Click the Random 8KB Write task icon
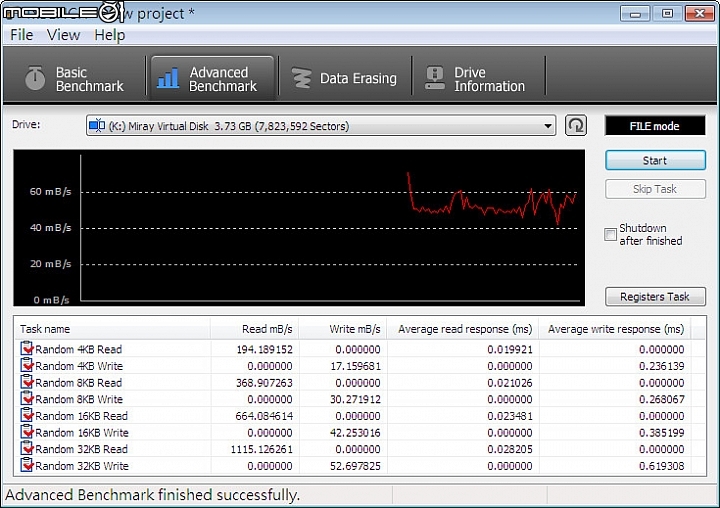Image resolution: width=720 pixels, height=508 pixels. (27, 398)
